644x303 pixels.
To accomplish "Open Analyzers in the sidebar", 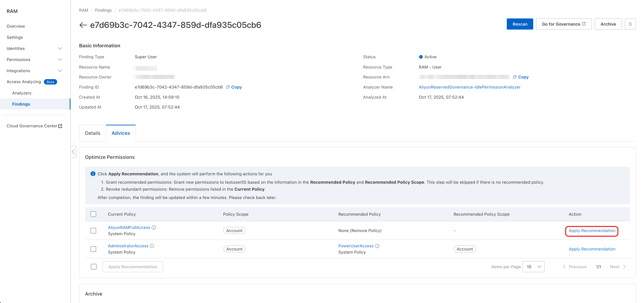I will [22, 93].
